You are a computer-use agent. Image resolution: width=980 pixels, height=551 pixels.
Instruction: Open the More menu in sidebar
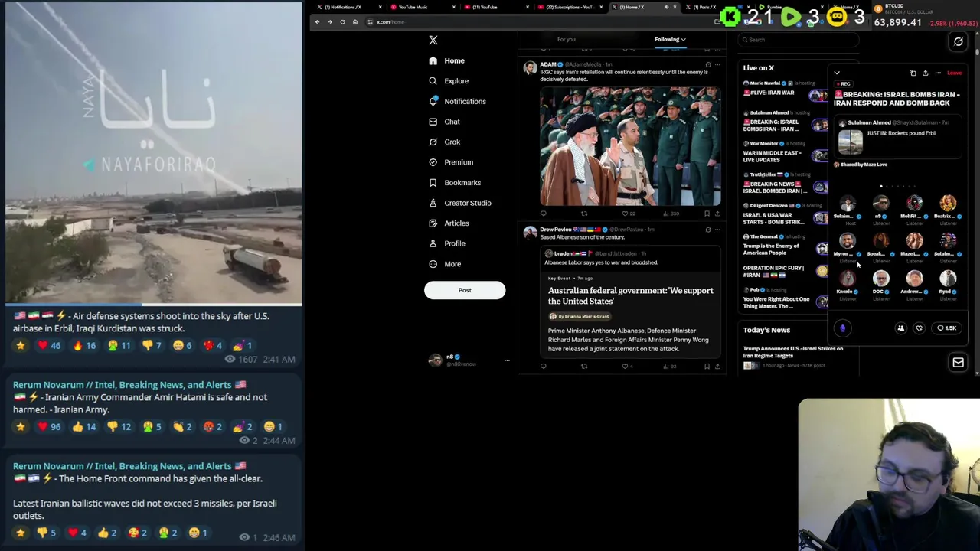pyautogui.click(x=445, y=264)
